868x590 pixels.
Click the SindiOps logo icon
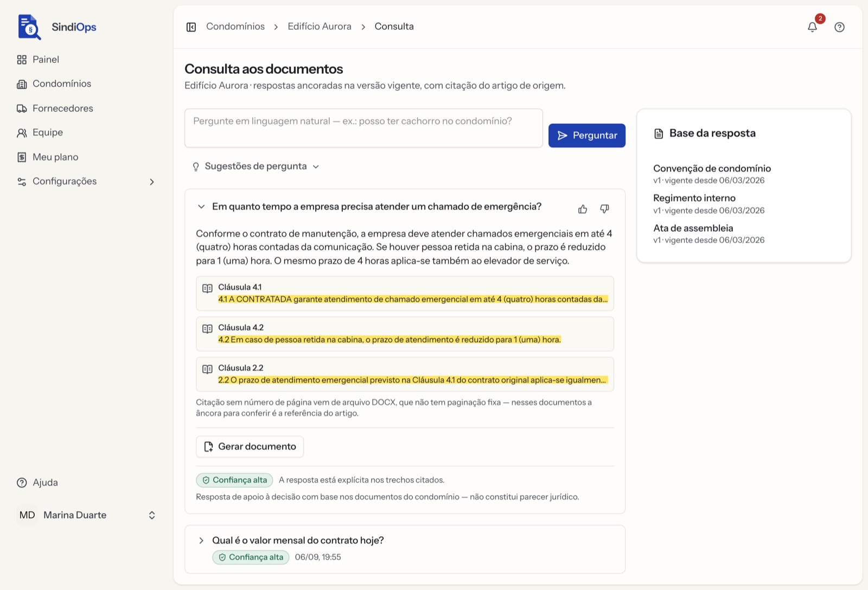click(29, 27)
